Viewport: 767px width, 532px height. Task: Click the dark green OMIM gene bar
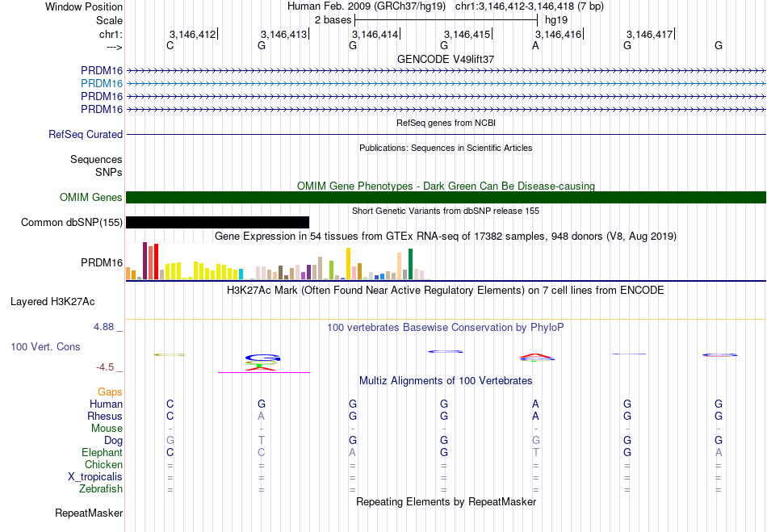[446, 198]
